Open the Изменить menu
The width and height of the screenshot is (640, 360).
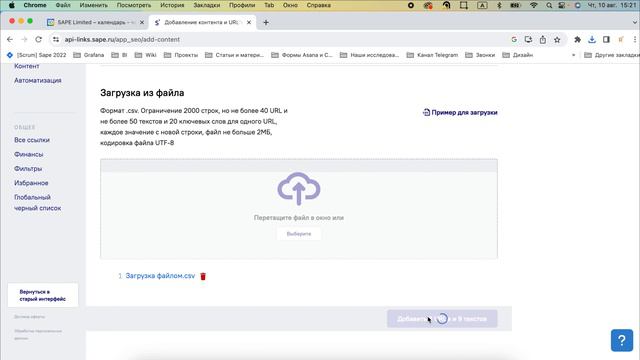(93, 5)
